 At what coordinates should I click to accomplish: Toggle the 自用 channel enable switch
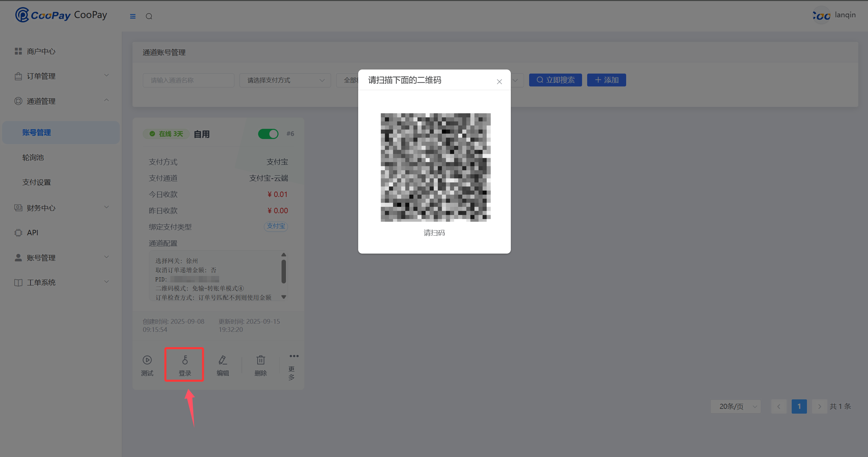pyautogui.click(x=268, y=134)
